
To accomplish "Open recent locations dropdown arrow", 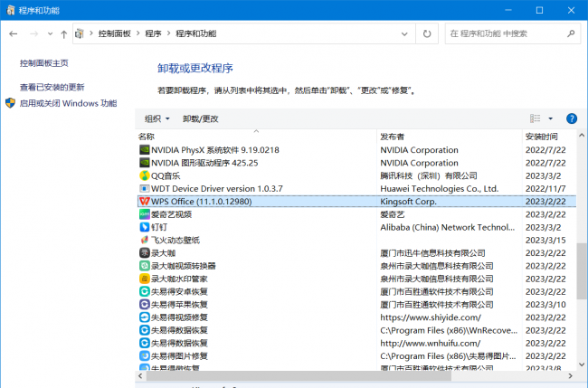I will click(51, 33).
